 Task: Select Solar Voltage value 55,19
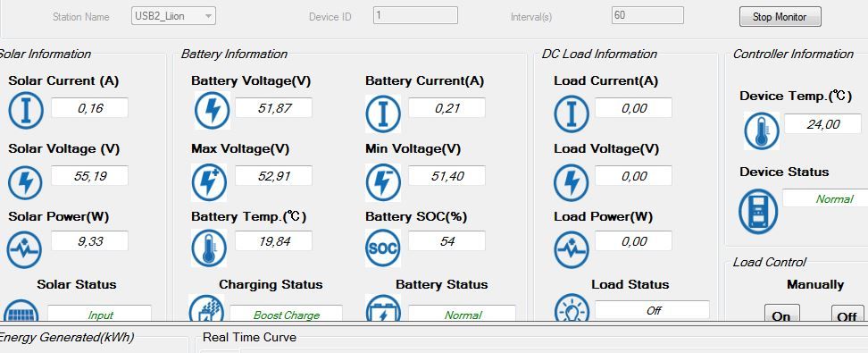[x=89, y=176]
